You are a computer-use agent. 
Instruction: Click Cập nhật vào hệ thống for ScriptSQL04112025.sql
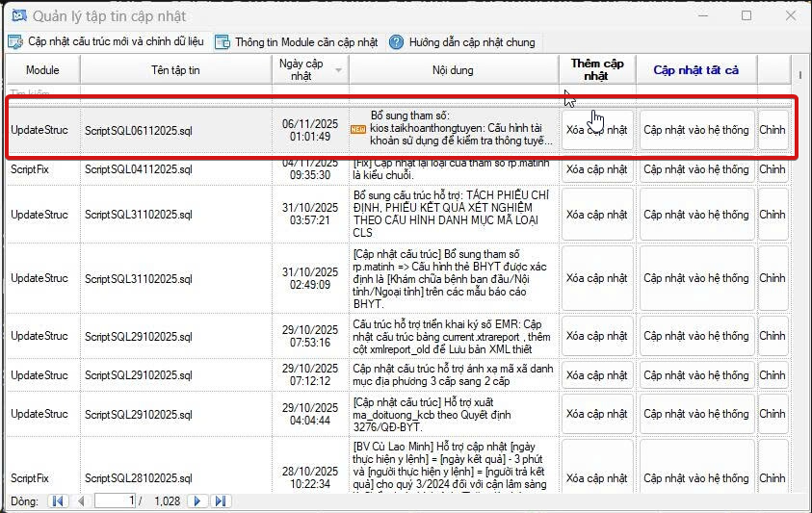(x=696, y=169)
